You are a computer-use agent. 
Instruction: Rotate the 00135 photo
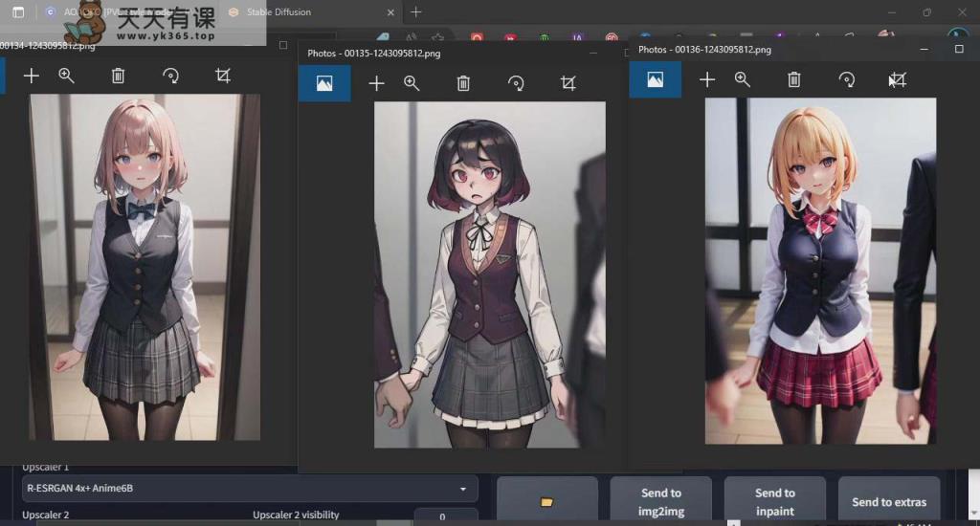[516, 84]
